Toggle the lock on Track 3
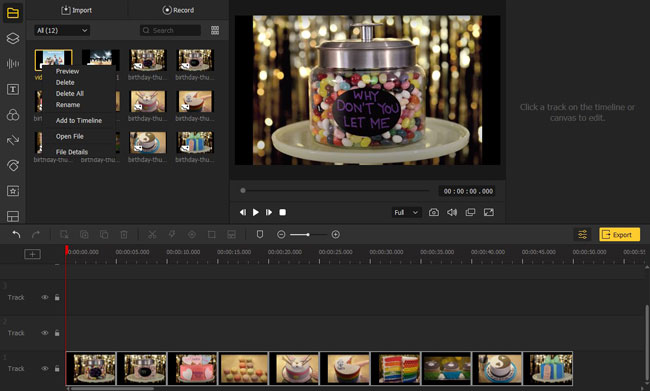The image size is (650, 391). pos(57,297)
